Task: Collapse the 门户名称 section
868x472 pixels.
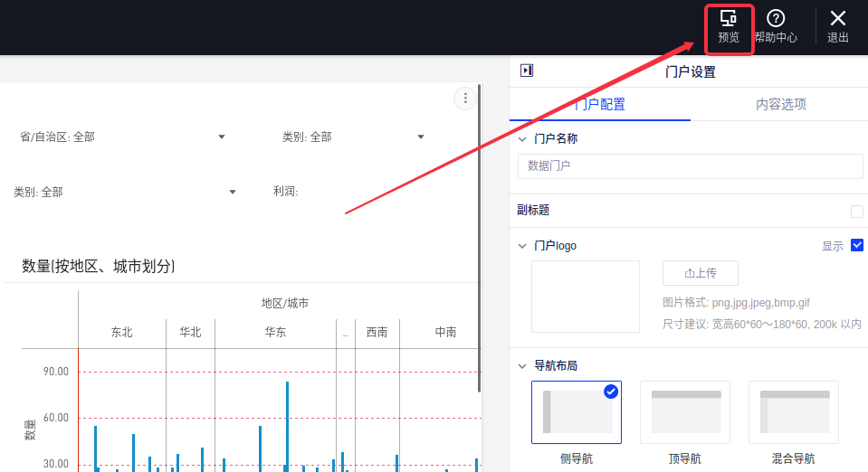Action: click(522, 139)
